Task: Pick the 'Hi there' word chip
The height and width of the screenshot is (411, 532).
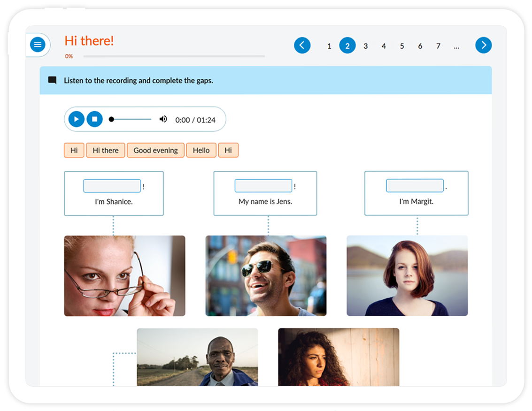Action: coord(106,150)
